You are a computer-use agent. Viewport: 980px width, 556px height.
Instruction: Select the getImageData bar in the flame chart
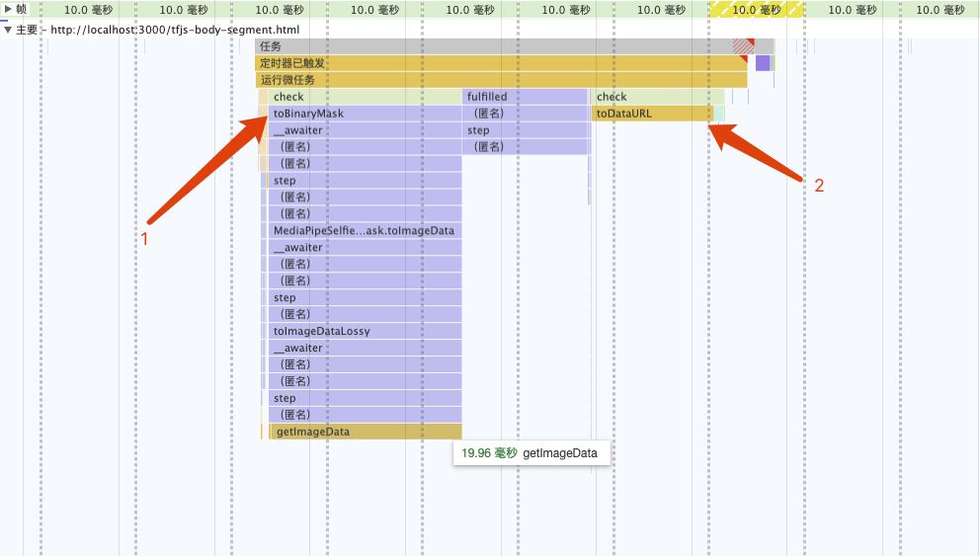click(366, 432)
